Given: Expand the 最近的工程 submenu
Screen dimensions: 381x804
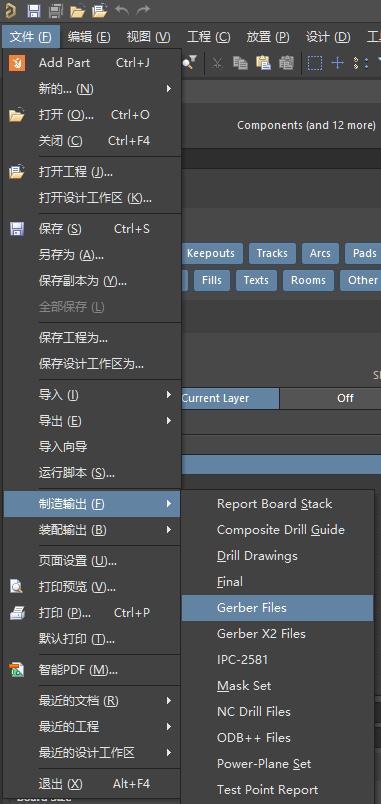Looking at the screenshot, I should (x=92, y=727).
